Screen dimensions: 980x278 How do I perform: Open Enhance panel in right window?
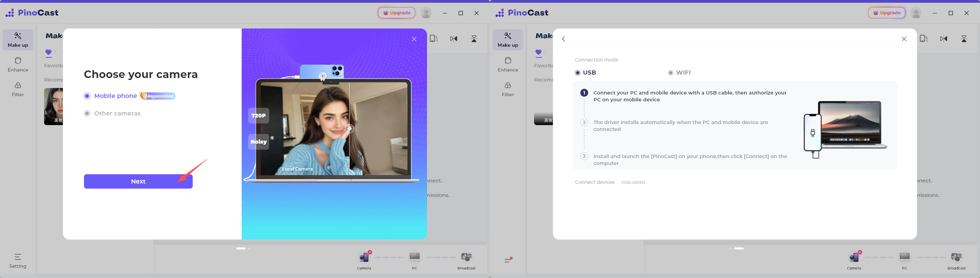(x=508, y=65)
